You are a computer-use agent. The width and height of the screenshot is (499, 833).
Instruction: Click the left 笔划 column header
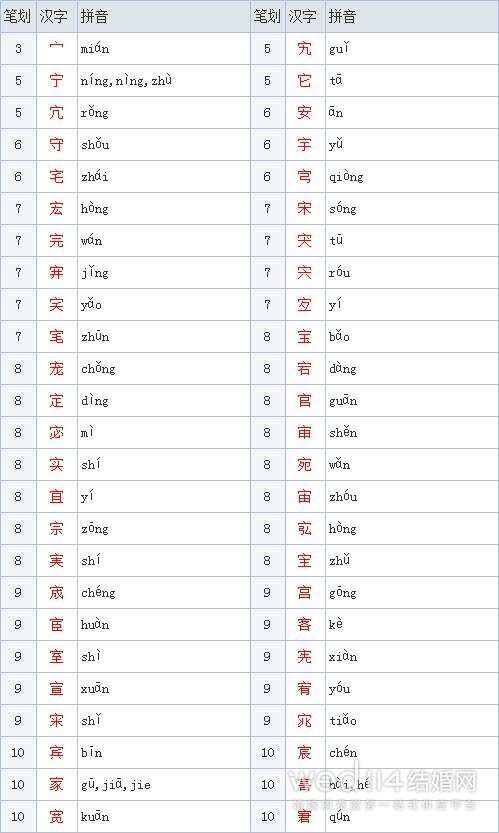(x=17, y=16)
